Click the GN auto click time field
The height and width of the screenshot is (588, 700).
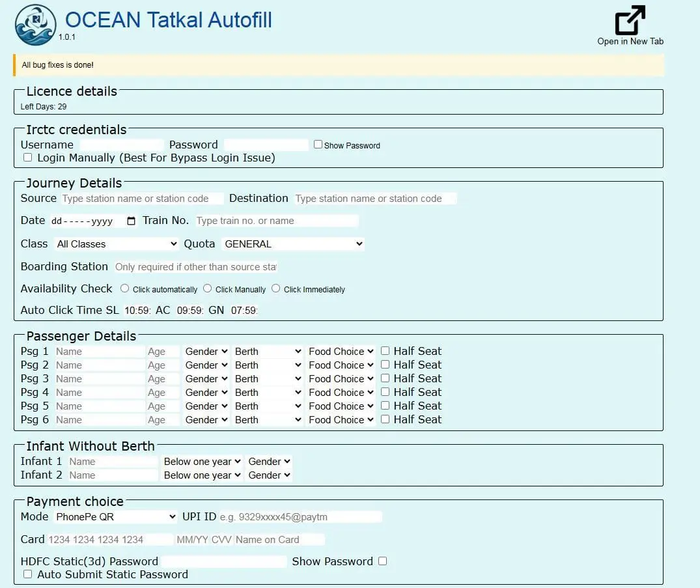(x=244, y=311)
